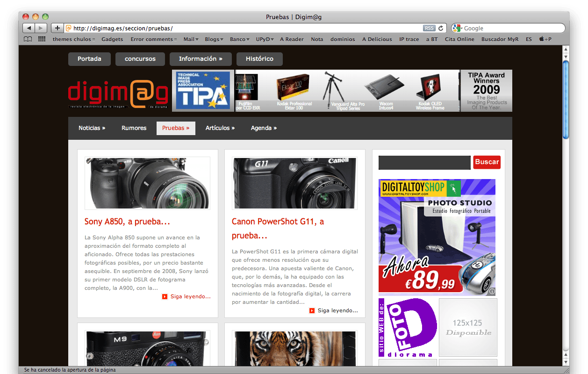Click the 'TIPA Award Winners 2009' banner text
This screenshot has width=588, height=374.
(x=487, y=91)
